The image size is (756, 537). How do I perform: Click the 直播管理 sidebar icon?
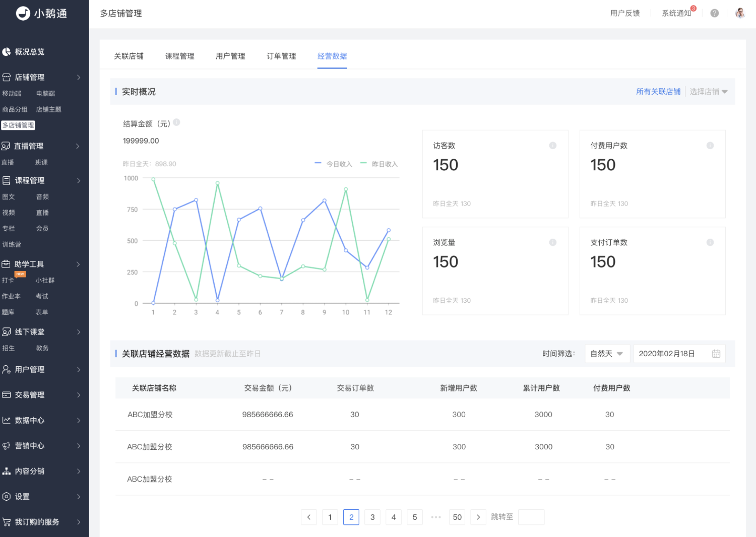(6, 146)
